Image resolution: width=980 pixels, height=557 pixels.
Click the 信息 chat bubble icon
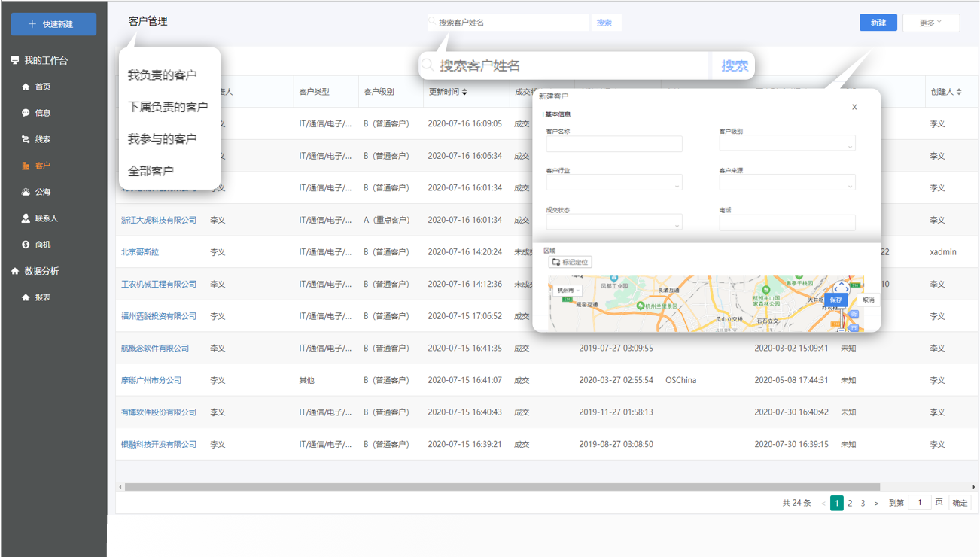pos(26,113)
